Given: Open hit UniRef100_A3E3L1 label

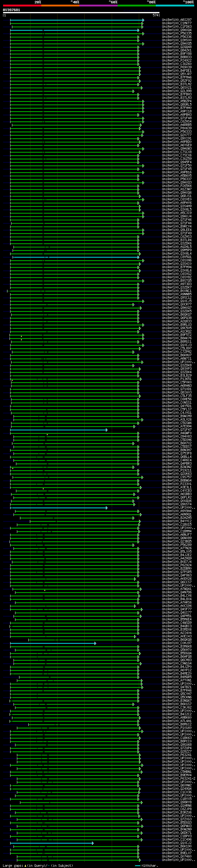Looking at the screenshot, I should [177, 487].
